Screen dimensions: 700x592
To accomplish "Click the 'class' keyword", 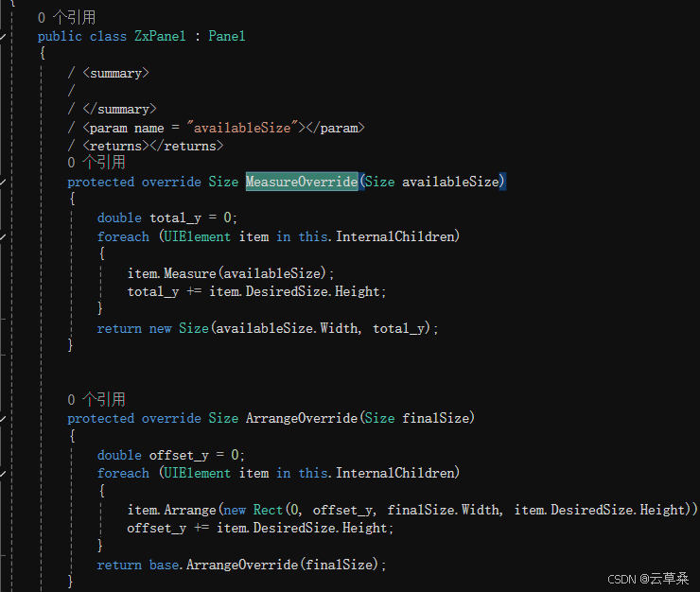I will coord(108,36).
